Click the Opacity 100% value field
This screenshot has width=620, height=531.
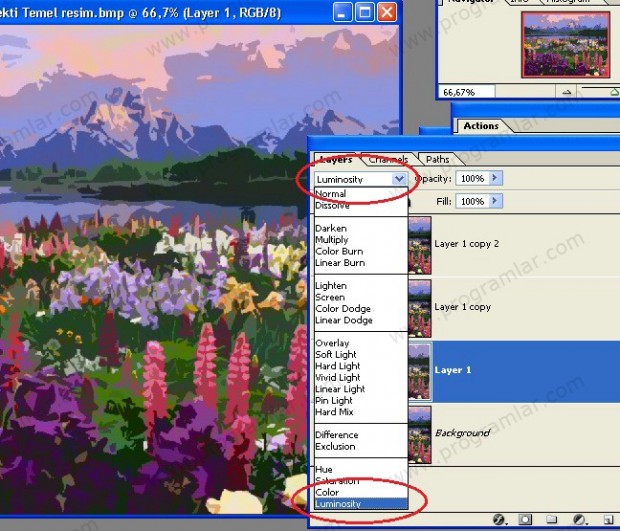tap(473, 178)
